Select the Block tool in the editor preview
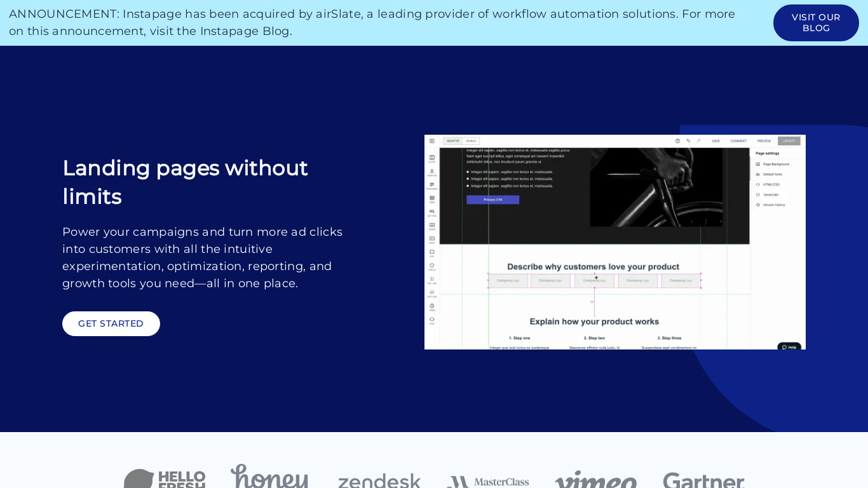 pyautogui.click(x=432, y=158)
